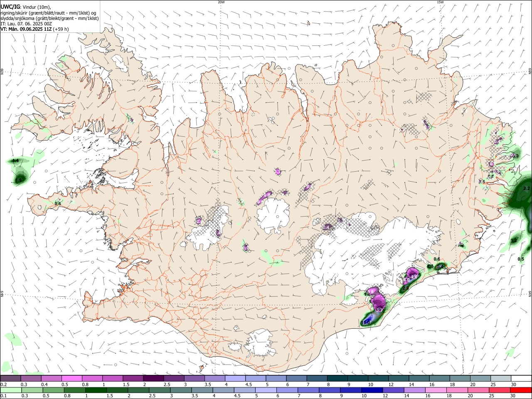532x399 pixels.
Task: Select the palest green swatch between 0.1 and 0.3 in the bottom row
Action: pos(11,390)
